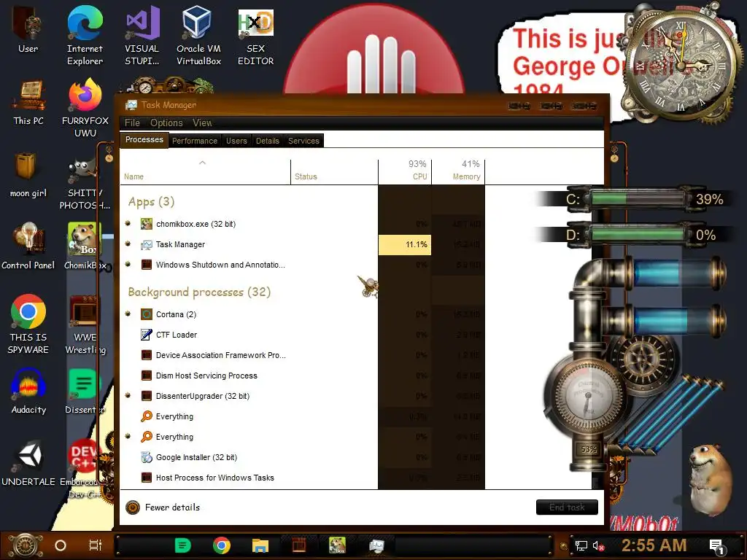Open Internet Explorer desktop shortcut
This screenshot has height=560, width=747.
click(x=85, y=36)
